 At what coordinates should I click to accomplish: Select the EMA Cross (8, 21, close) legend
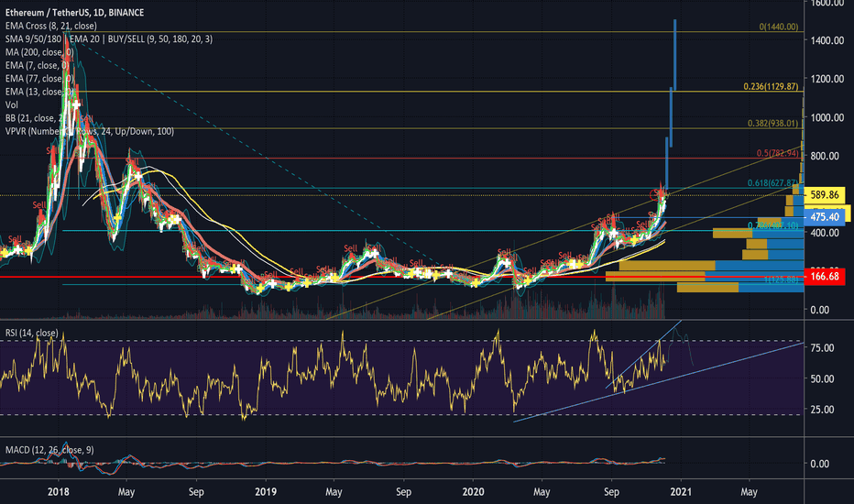(51, 26)
